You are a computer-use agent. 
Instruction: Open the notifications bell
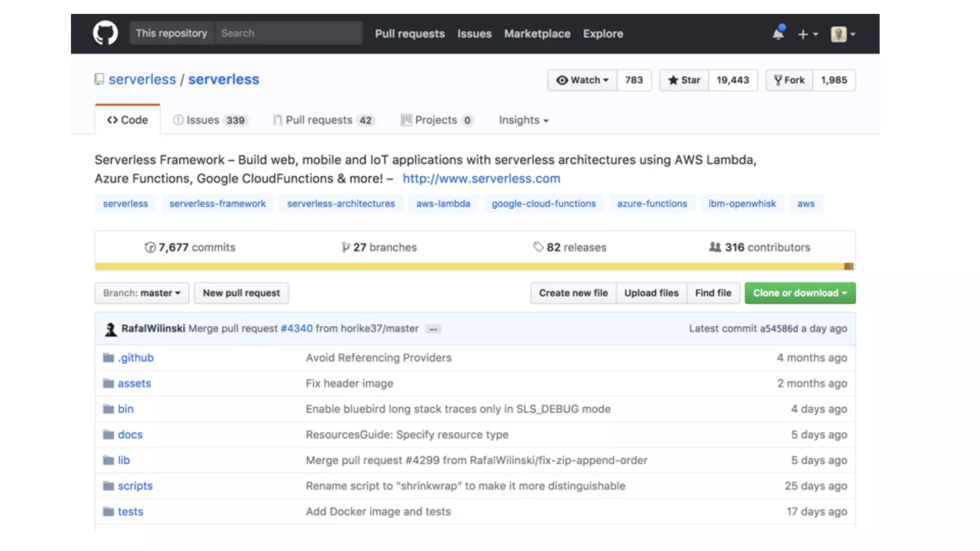[778, 33]
